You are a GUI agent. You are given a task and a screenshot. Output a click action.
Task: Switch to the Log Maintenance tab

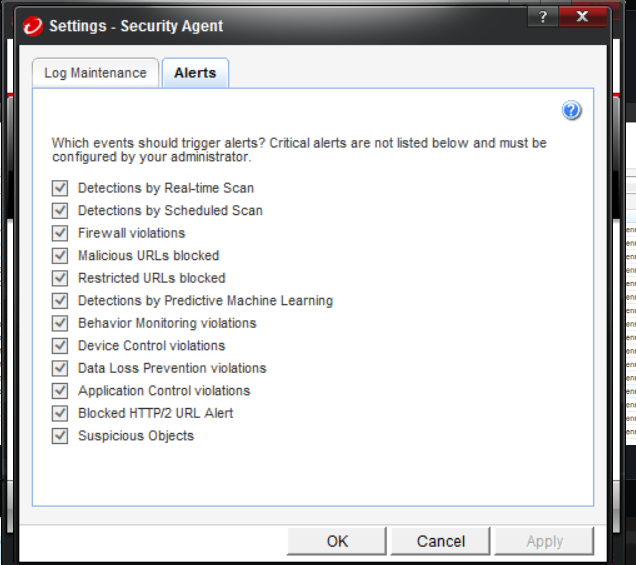click(x=96, y=73)
